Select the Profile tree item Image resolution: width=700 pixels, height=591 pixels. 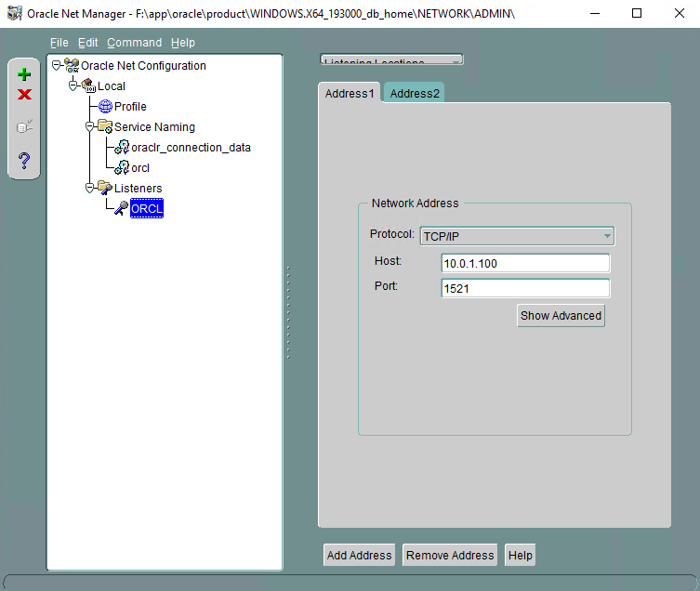point(130,106)
